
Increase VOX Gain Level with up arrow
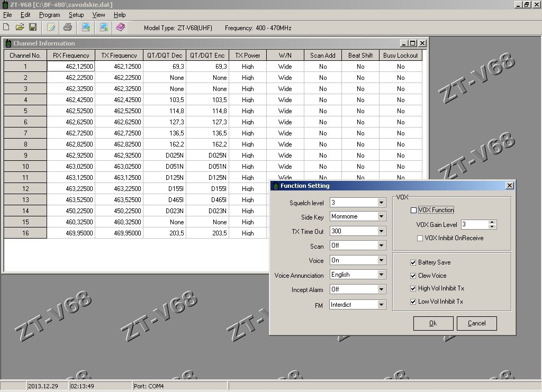pos(493,222)
